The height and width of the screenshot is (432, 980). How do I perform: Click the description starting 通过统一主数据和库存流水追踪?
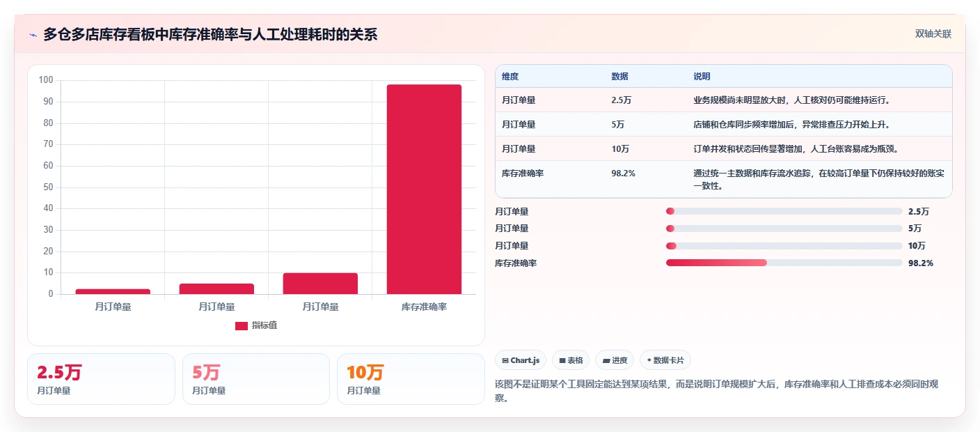(x=819, y=180)
